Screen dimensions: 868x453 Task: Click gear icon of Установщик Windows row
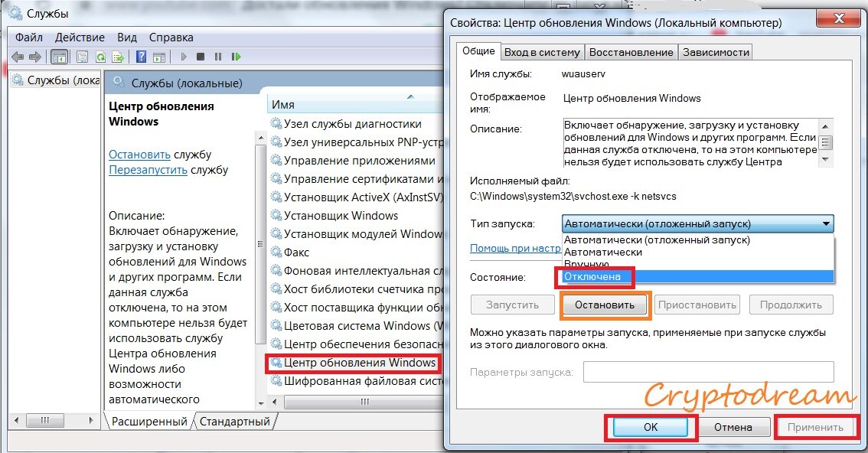pyautogui.click(x=276, y=216)
